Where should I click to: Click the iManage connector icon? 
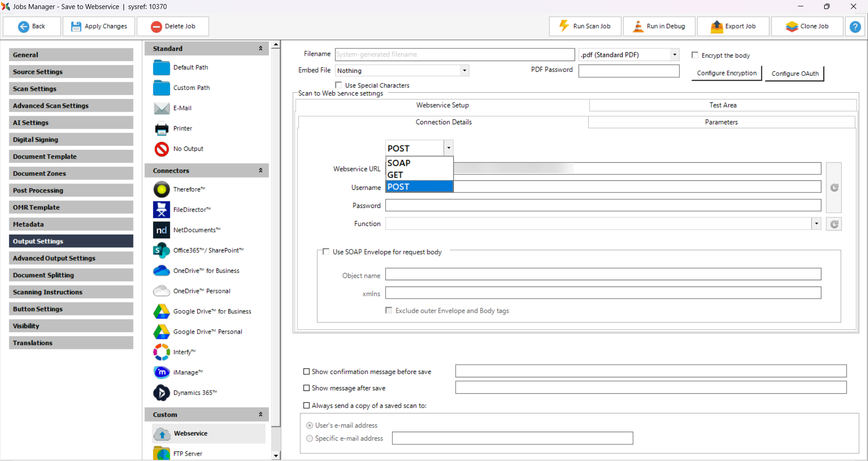161,372
